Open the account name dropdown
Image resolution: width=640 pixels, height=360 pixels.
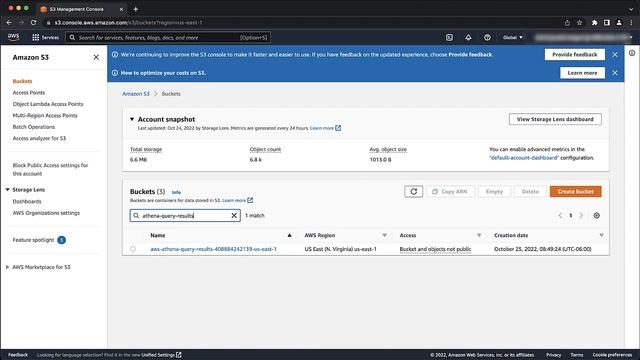point(584,38)
